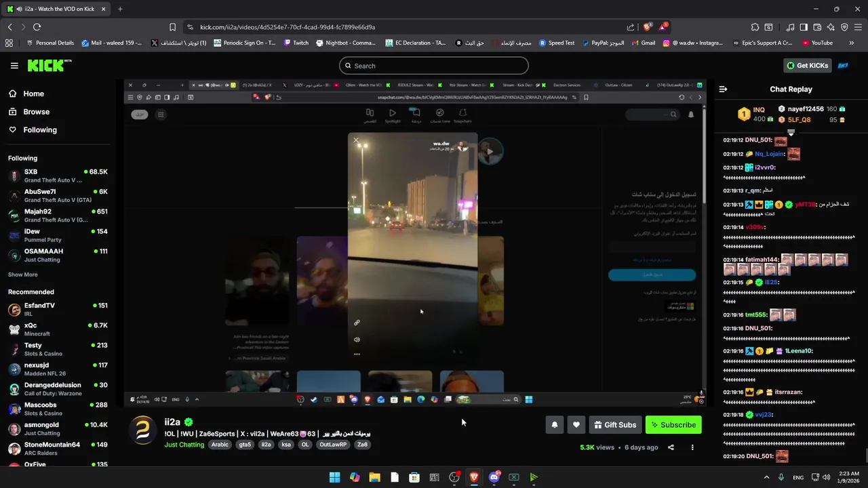
Task: Open Twitch bookmark
Action: [296, 43]
